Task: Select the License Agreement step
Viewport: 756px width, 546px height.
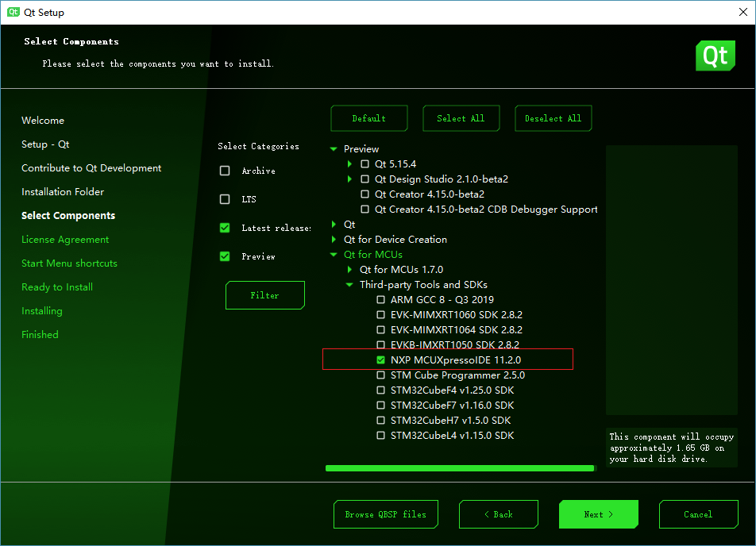Action: pos(65,240)
